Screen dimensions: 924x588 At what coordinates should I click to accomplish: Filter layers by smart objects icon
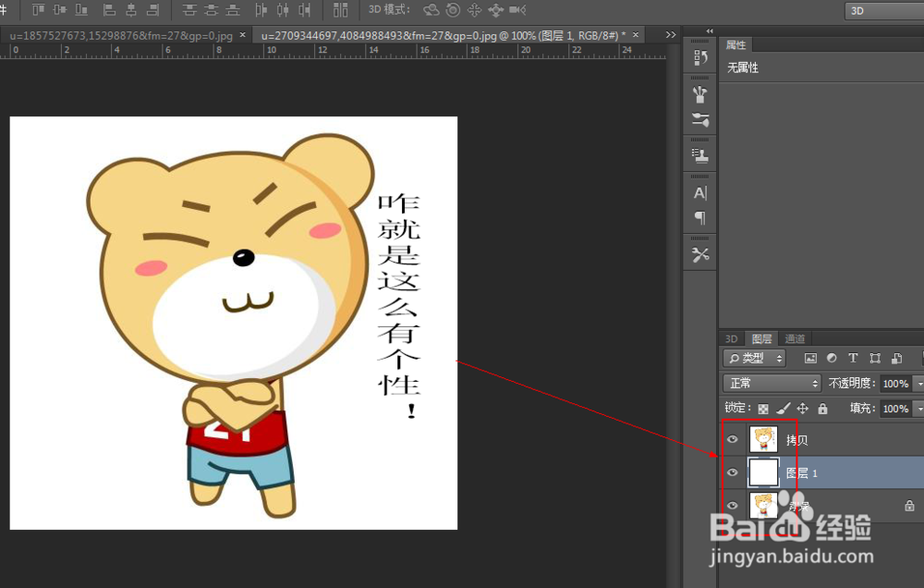897,358
